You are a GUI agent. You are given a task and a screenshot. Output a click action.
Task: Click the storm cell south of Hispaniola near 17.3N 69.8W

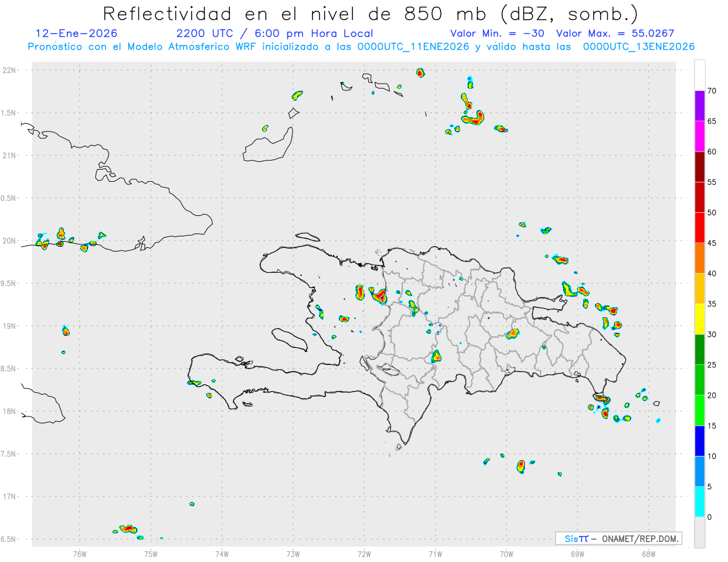[x=521, y=466]
